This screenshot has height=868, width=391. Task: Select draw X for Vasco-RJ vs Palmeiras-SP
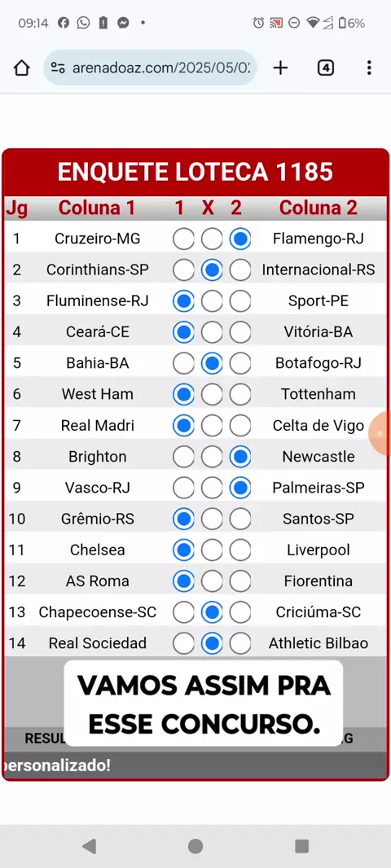(x=212, y=488)
